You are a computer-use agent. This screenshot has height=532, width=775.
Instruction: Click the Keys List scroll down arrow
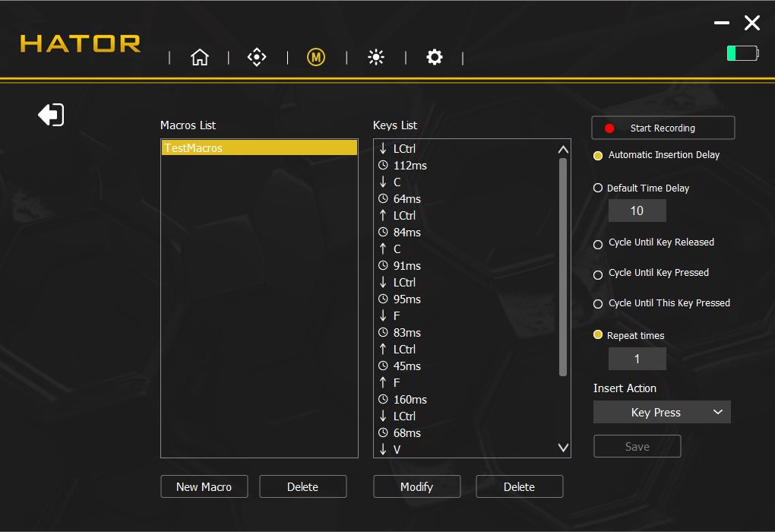click(x=563, y=448)
